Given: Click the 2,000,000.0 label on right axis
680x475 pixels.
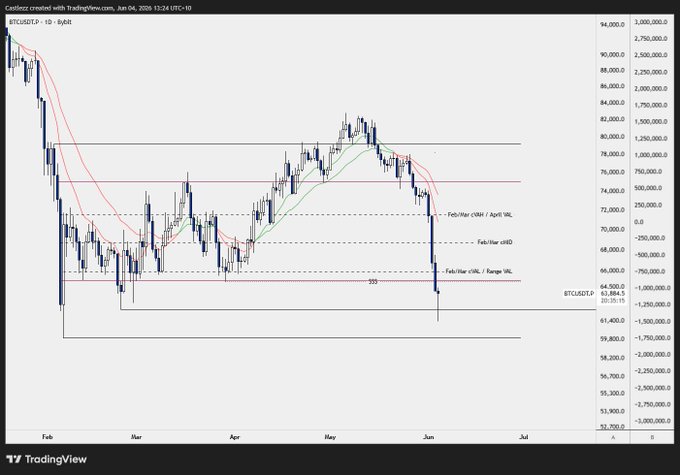Looking at the screenshot, I should 651,88.
